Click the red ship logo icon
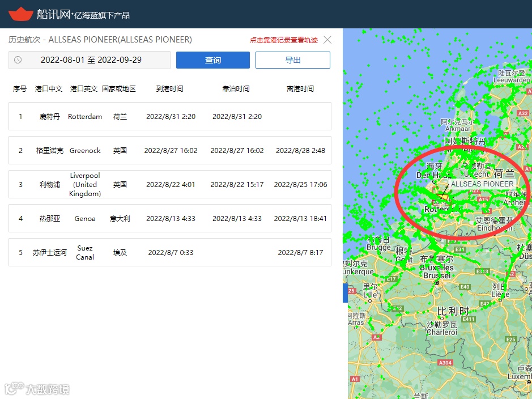This screenshot has width=532, height=399. [21, 14]
